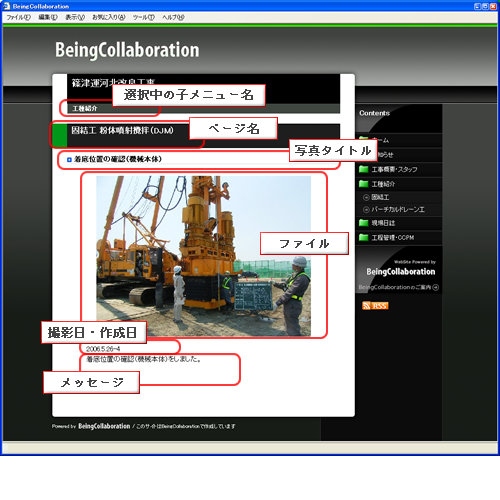Click the green folder icon beside 工程管理・CCPM
This screenshot has height=500, width=500.
point(363,237)
